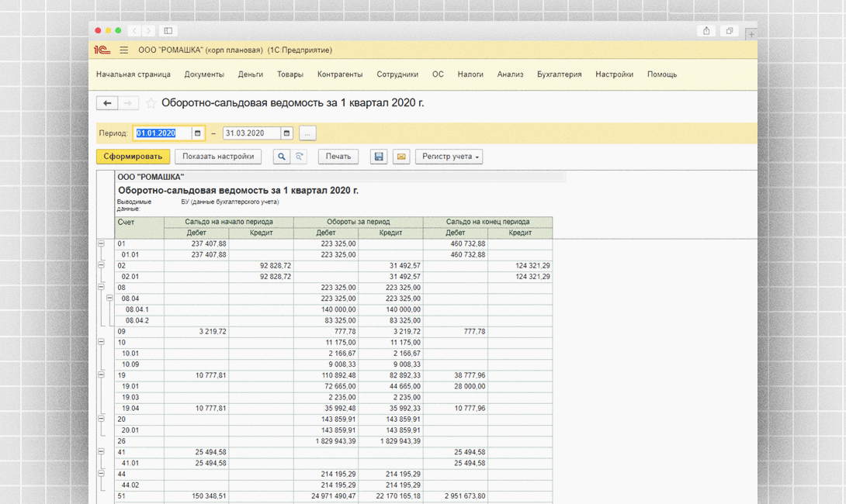Viewport: 846px width, 504px height.
Task: Click subaccount 19.03 row label
Action: [130, 397]
